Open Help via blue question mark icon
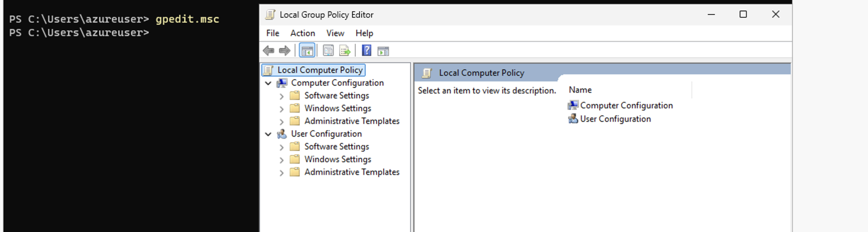868x232 pixels. 366,51
